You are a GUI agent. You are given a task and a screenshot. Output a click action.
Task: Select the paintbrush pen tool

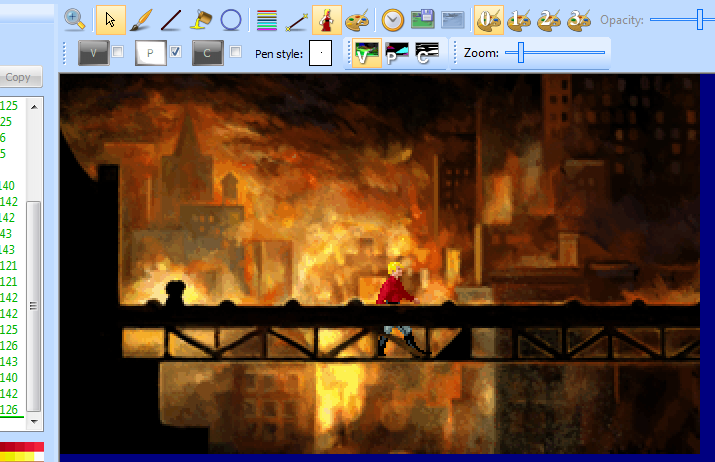141,20
